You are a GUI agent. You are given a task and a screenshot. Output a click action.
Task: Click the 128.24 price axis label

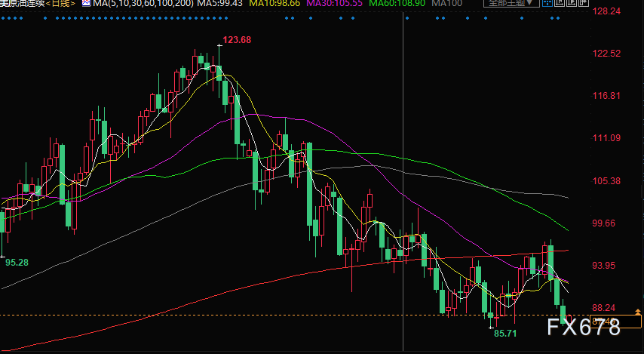point(606,11)
